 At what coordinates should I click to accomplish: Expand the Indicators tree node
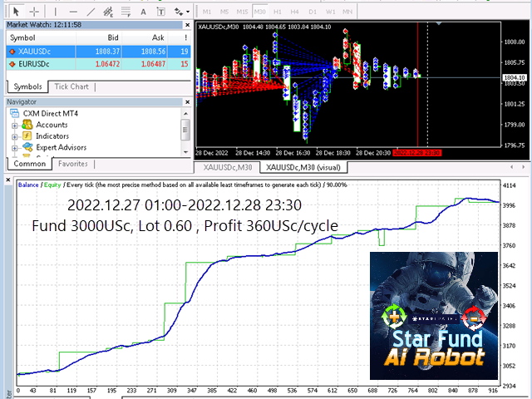[x=14, y=136]
